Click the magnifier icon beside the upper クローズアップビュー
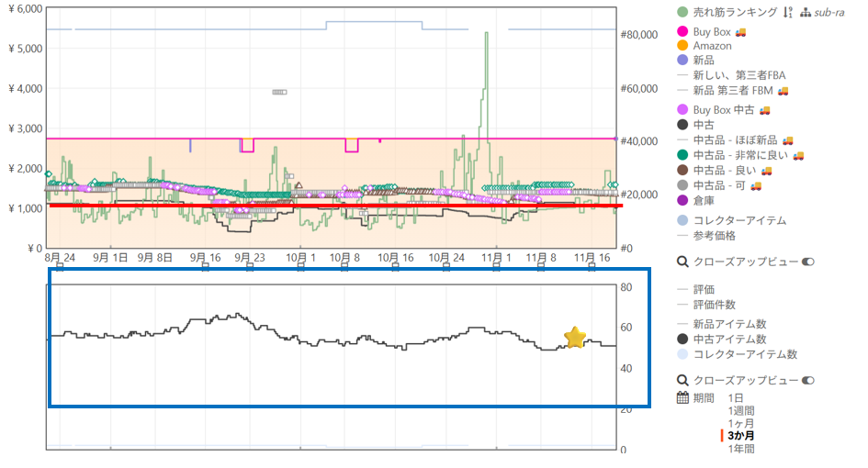Screen dimensions: 868x468 pos(682,262)
